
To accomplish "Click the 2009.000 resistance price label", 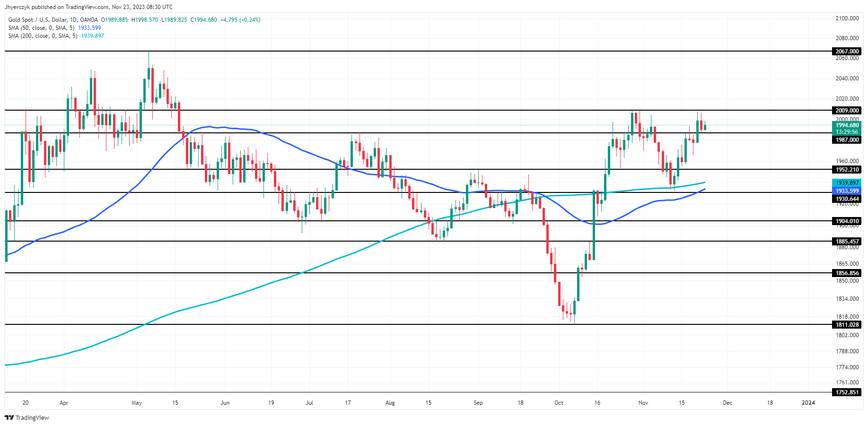I will tap(847, 111).
